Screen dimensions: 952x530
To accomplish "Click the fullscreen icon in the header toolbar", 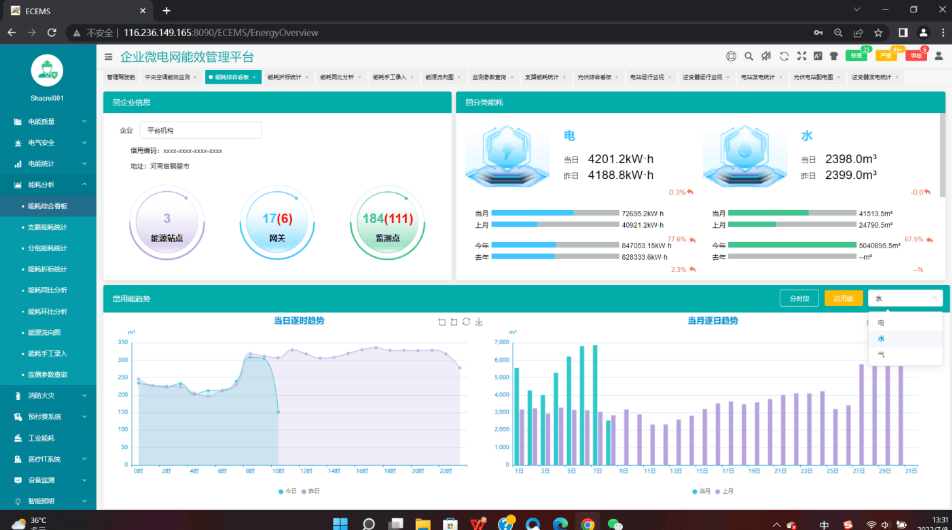I will (x=802, y=56).
